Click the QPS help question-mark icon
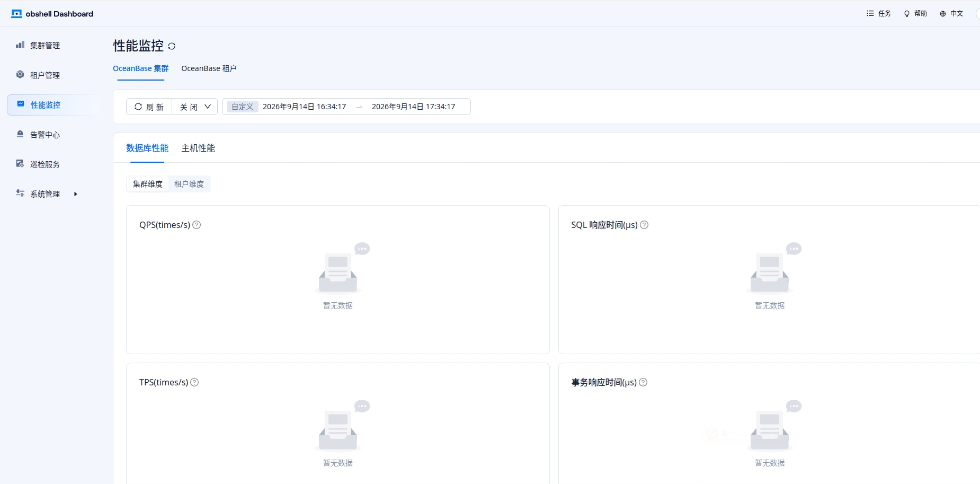Screen dimensions: 980x484 pyautogui.click(x=197, y=225)
